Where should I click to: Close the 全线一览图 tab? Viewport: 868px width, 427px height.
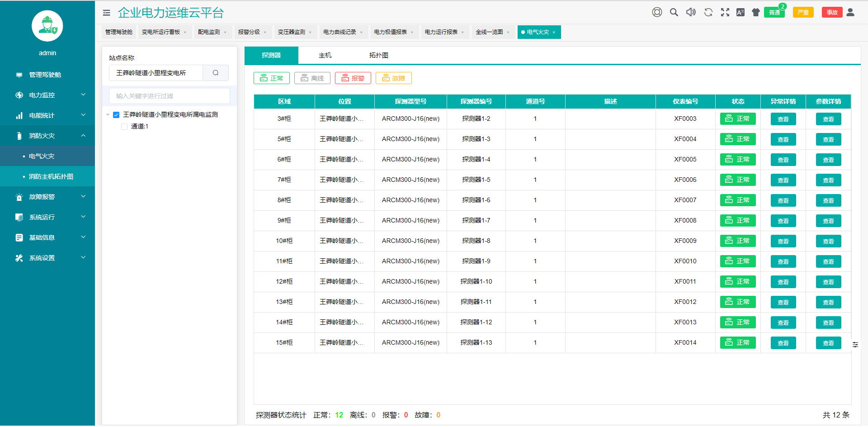(508, 32)
